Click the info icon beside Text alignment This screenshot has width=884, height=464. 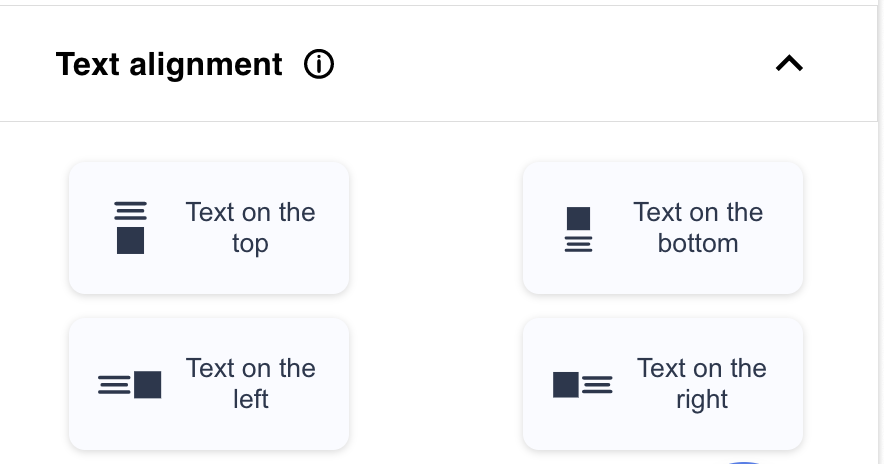(x=319, y=65)
